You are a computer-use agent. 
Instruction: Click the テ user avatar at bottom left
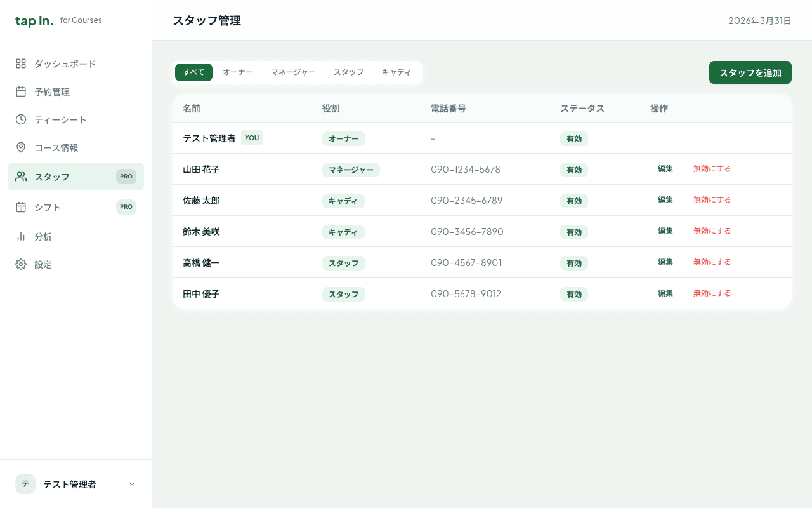coord(25,484)
